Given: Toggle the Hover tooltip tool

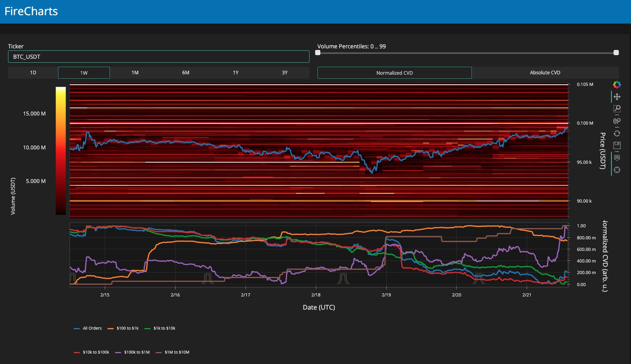Looking at the screenshot, I should (617, 158).
